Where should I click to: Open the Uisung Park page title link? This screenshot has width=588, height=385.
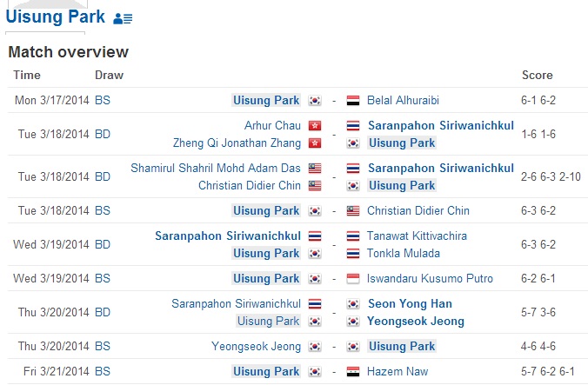click(x=56, y=17)
